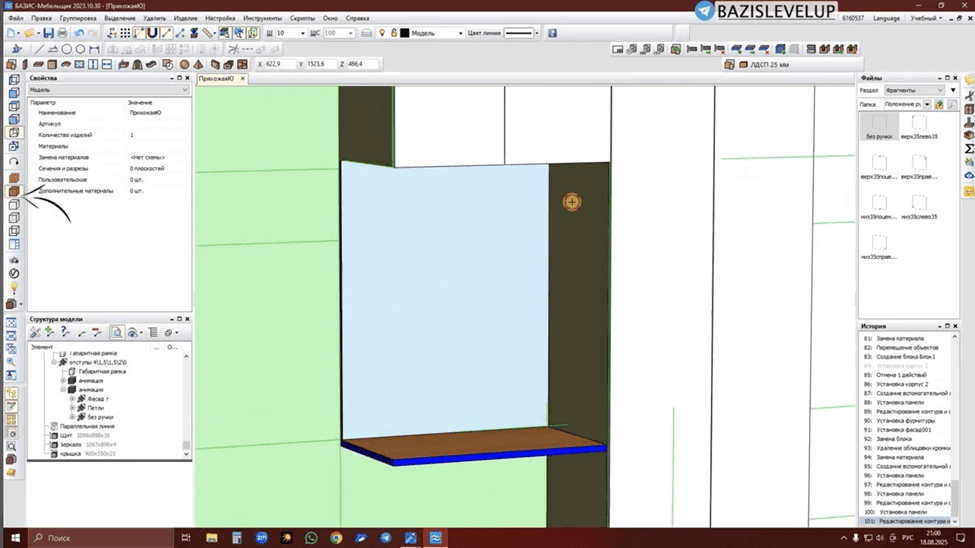Screen dimensions: 975x548
Task: Click the print icon in toolbar
Action: (62, 33)
